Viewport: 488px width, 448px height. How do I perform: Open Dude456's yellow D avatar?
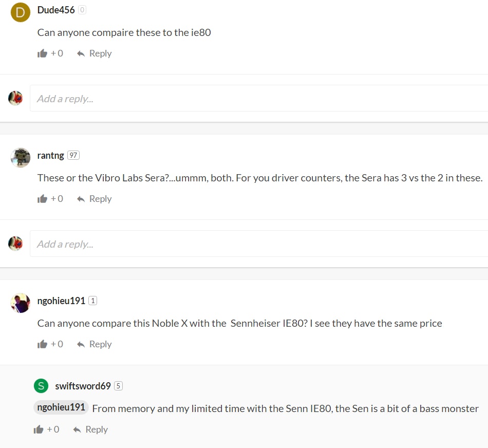[21, 12]
